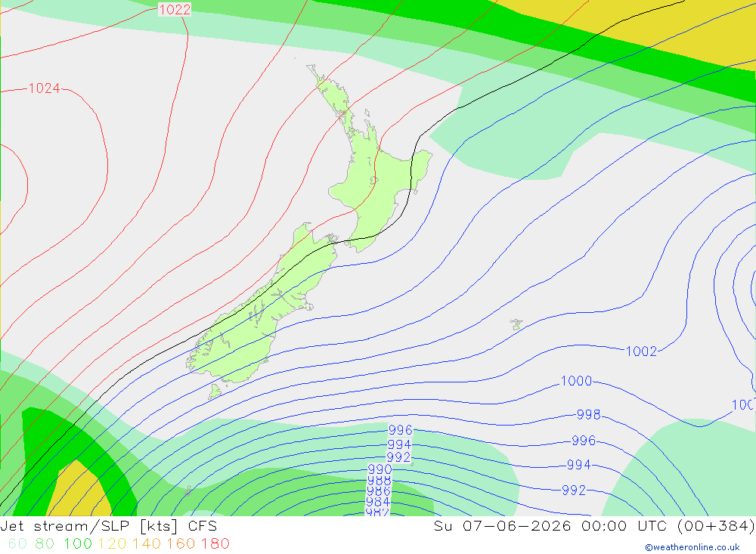Click the 1002 isobar label
Screen dimensions: 756x554
point(641,351)
